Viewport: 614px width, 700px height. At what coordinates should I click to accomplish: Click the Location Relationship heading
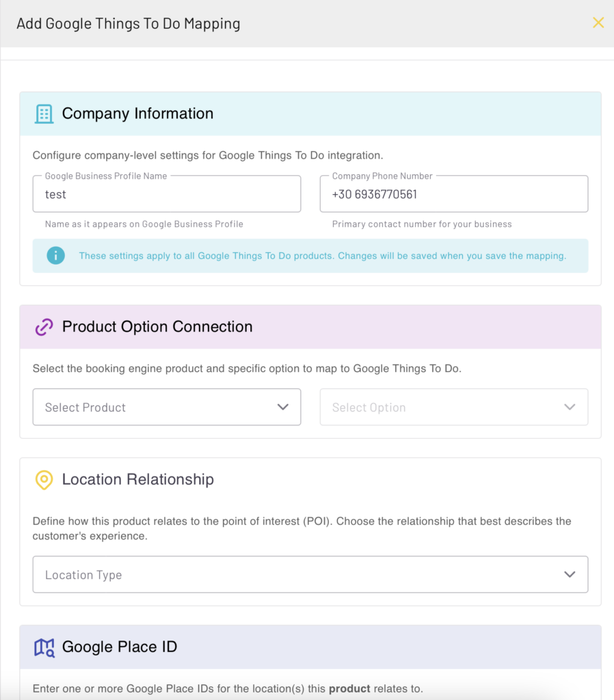(x=137, y=480)
